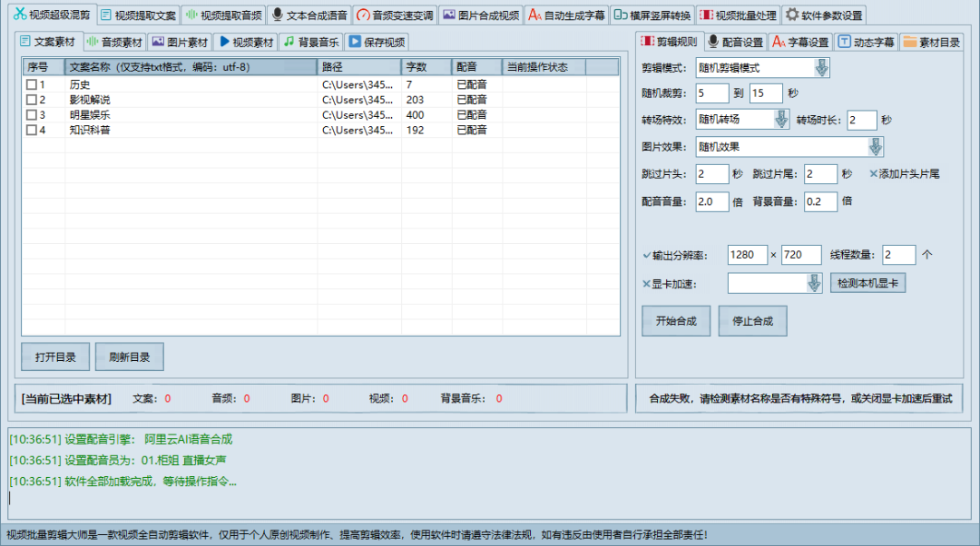Screen dimensions: 980x546
Task: Click the gear icon for 软件参数设置
Action: click(x=791, y=15)
